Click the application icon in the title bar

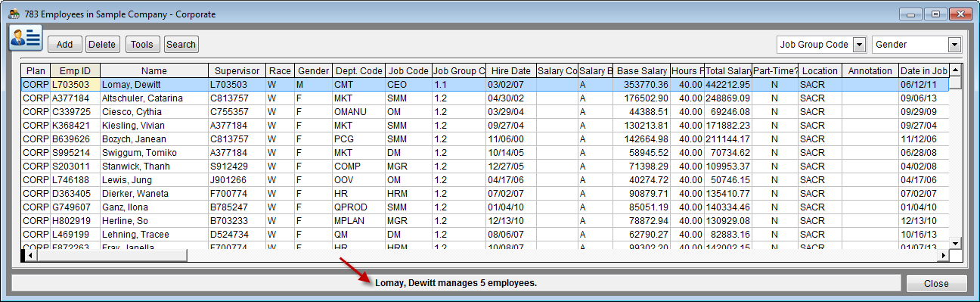14,14
